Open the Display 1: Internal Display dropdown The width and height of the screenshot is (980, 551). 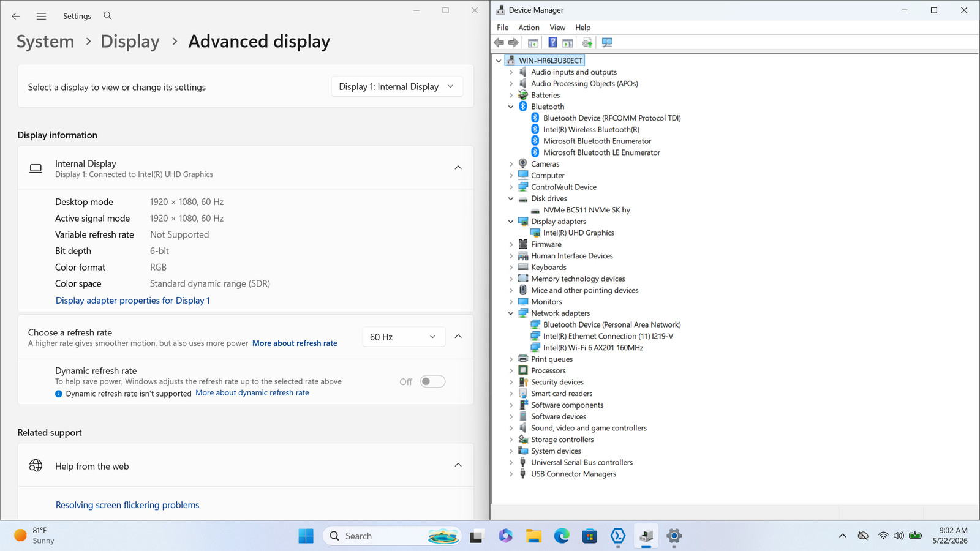point(397,87)
